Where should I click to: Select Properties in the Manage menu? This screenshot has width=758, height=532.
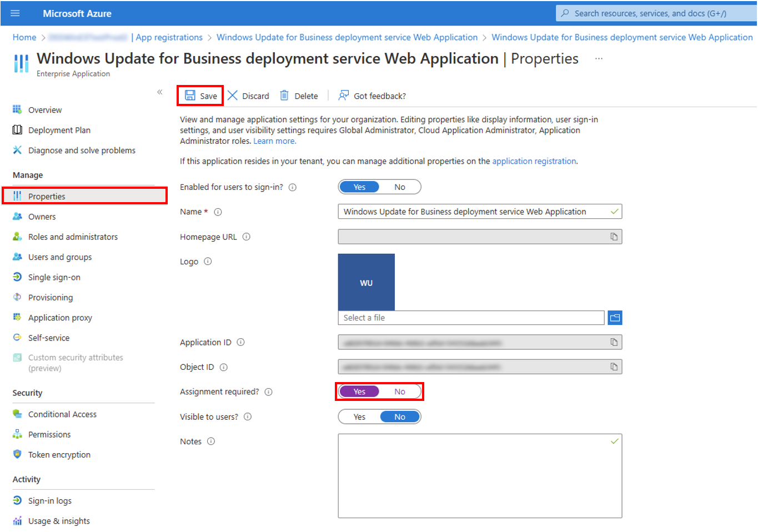(x=84, y=196)
